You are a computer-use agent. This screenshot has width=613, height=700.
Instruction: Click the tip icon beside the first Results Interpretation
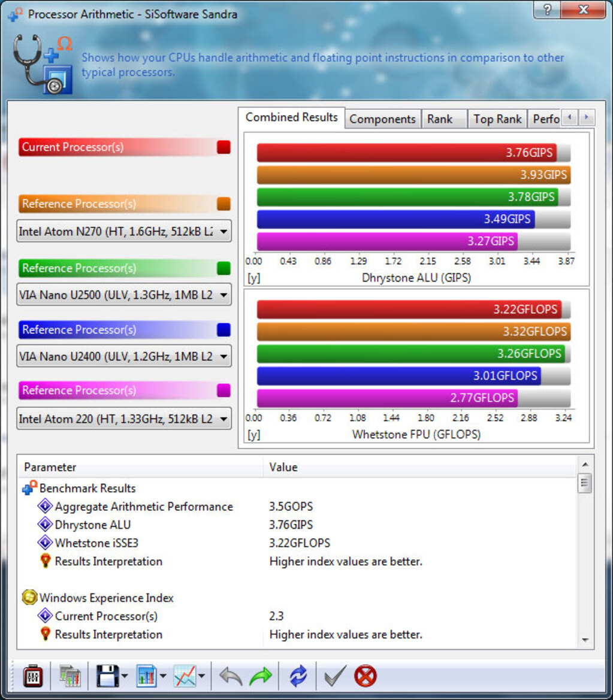[x=45, y=561]
